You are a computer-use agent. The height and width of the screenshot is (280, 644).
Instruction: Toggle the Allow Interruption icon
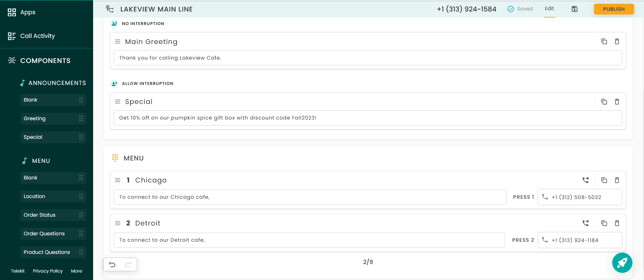(x=114, y=84)
